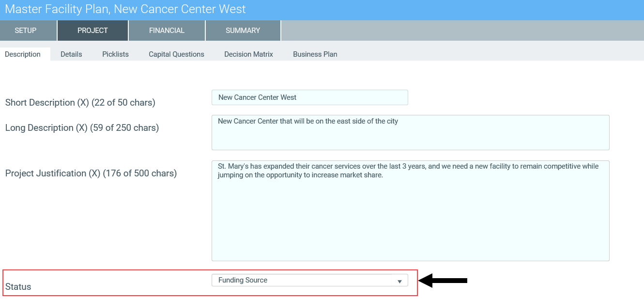The height and width of the screenshot is (299, 644).
Task: Click into the Short Description text field
Action: [309, 97]
